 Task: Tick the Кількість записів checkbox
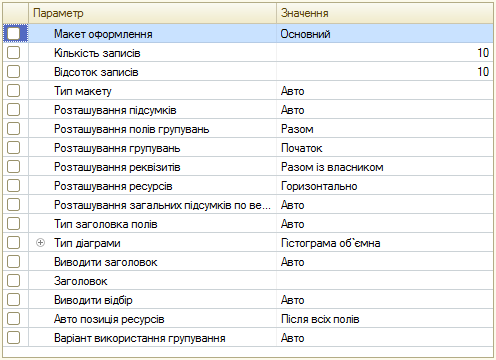coord(13,53)
